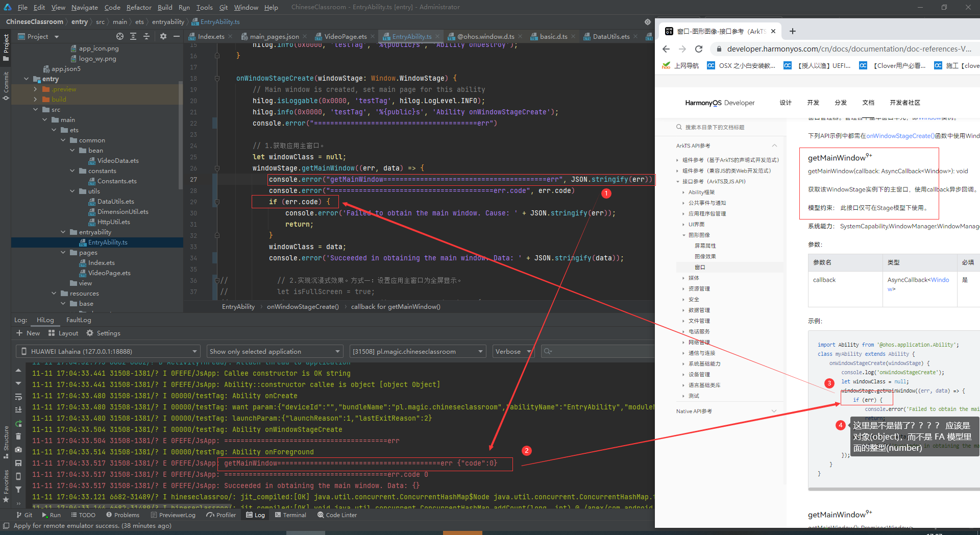Image resolution: width=980 pixels, height=535 pixels.
Task: Click the browser address bar
Action: coord(849,49)
